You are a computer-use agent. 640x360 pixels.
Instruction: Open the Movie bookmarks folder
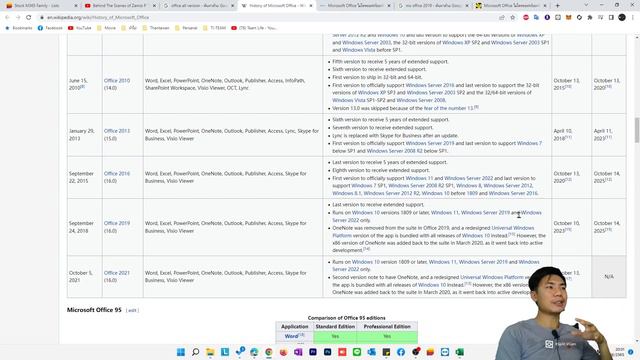[x=106, y=28]
